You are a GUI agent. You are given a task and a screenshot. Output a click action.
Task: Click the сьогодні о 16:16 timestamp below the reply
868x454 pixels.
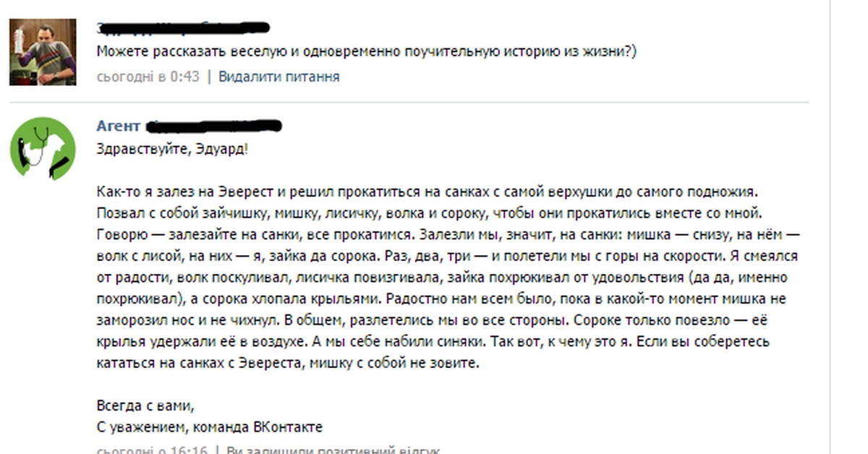151,450
